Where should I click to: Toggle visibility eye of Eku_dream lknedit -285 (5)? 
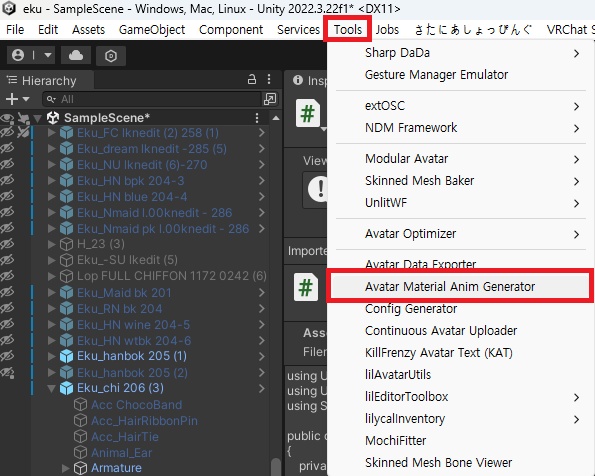click(x=7, y=148)
